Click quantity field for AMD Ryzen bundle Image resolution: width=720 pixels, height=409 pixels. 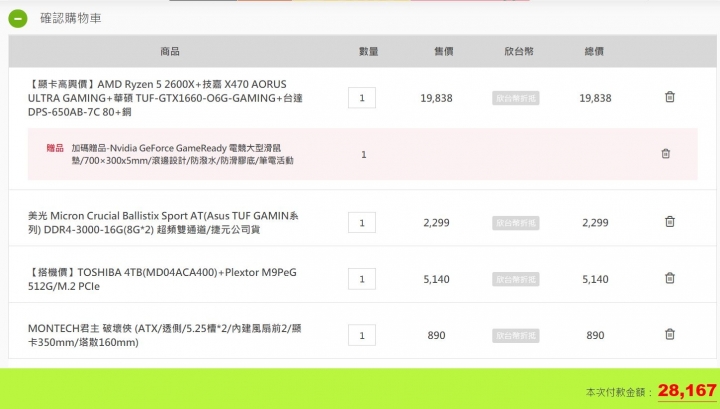pyautogui.click(x=362, y=98)
